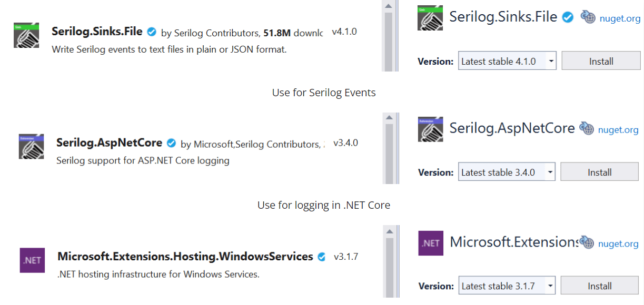This screenshot has width=644, height=305.
Task: Click the .NET icon in the bottom details pane
Action: click(x=430, y=243)
